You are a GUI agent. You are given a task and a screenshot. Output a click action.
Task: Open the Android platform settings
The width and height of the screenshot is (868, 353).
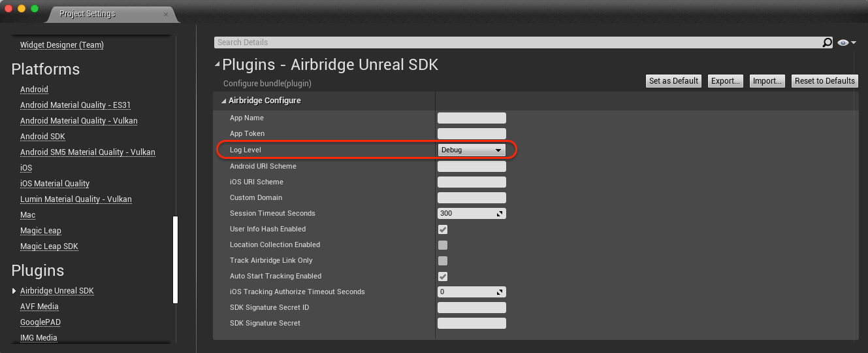pos(34,90)
